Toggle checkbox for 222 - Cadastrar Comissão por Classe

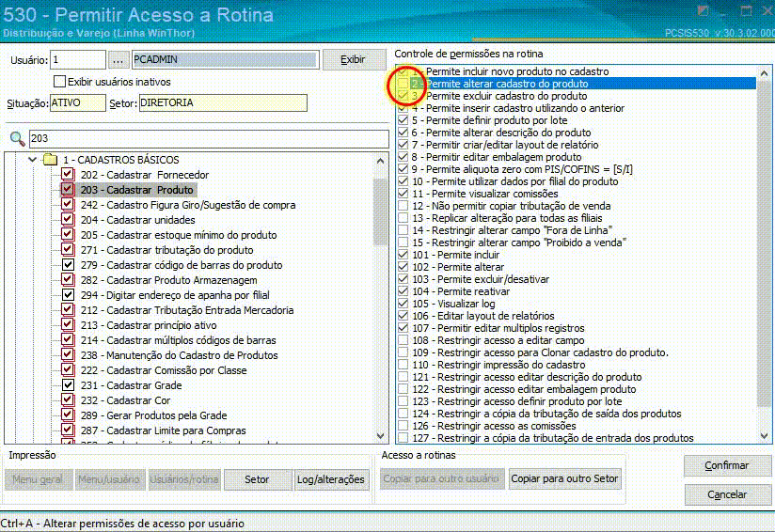[x=68, y=370]
